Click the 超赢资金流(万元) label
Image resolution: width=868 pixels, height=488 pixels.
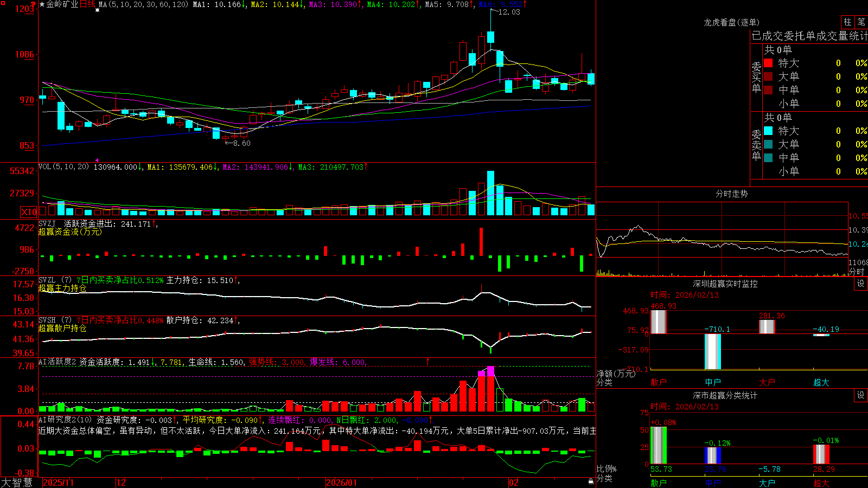tap(70, 232)
